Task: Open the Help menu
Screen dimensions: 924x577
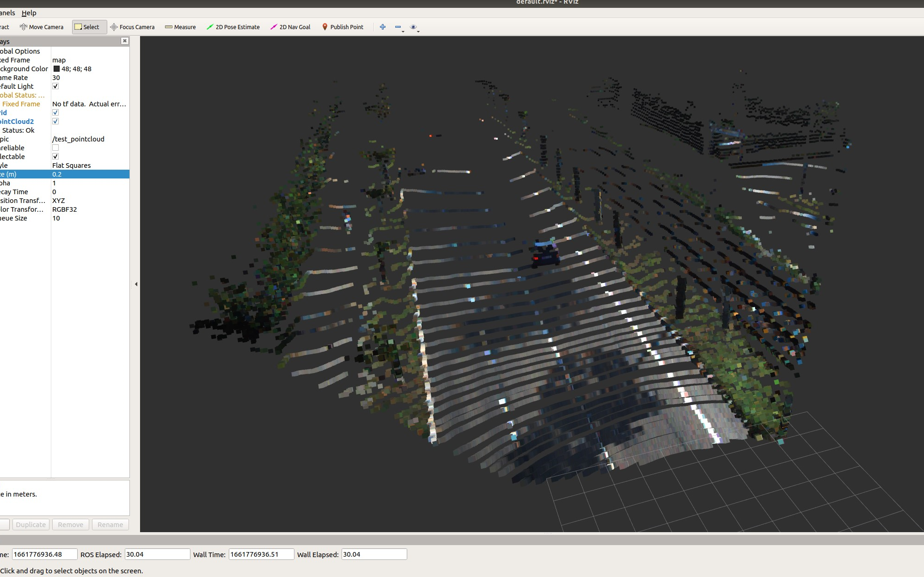Action: tap(30, 12)
